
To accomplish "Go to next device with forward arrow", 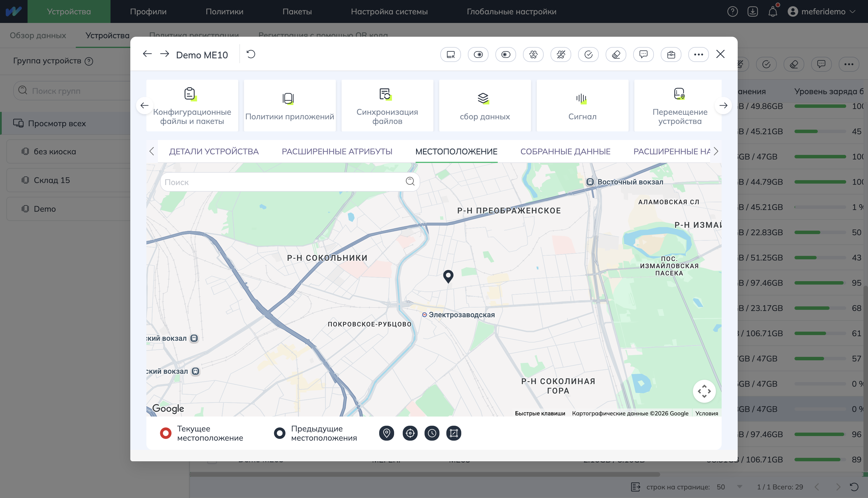I will click(x=164, y=54).
